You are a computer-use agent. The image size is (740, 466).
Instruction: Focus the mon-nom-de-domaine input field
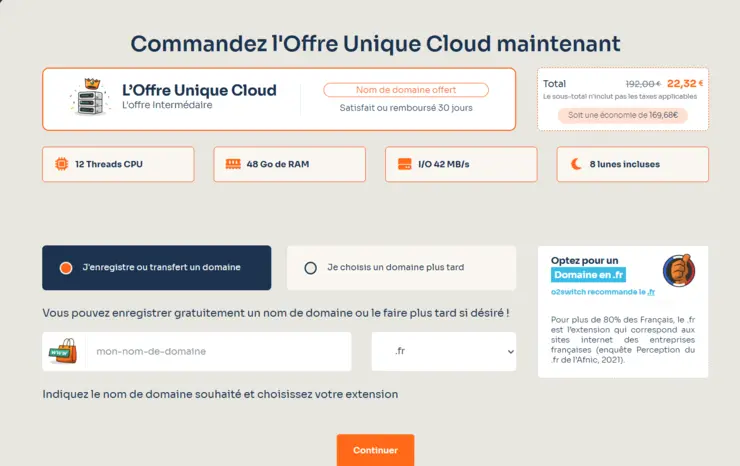coord(218,351)
